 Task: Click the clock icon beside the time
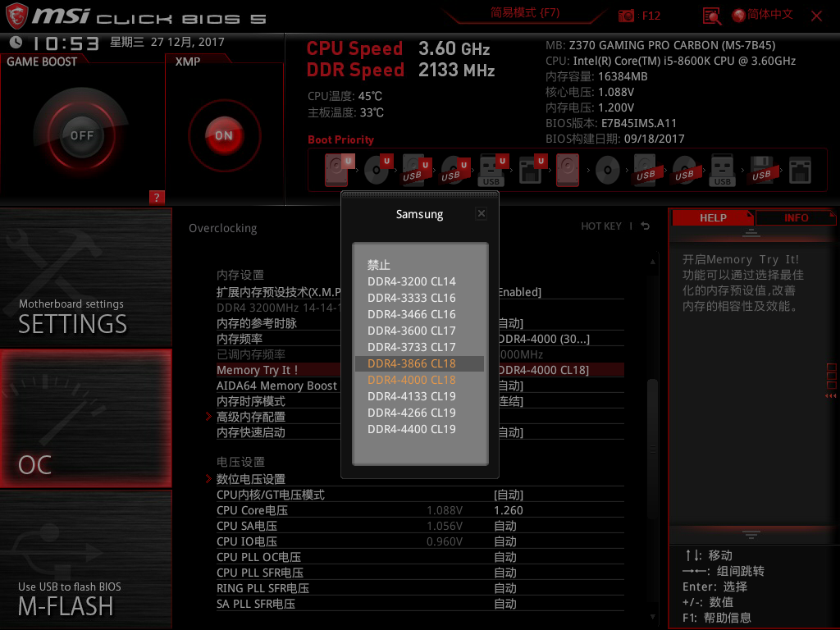pyautogui.click(x=16, y=43)
